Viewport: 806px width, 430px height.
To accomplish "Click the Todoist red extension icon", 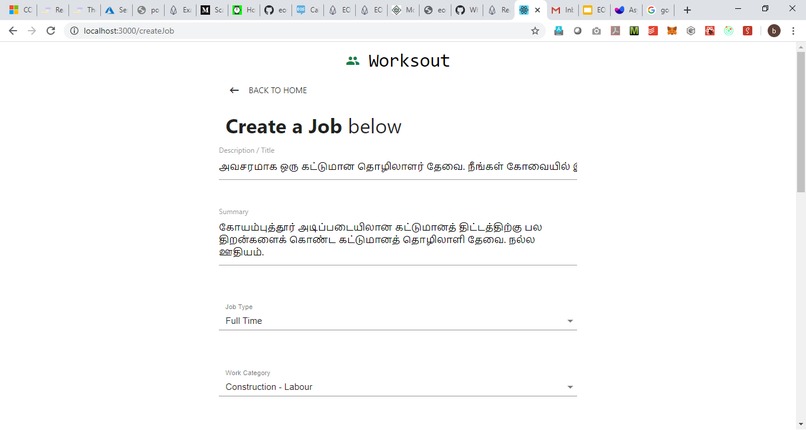I will coord(653,31).
